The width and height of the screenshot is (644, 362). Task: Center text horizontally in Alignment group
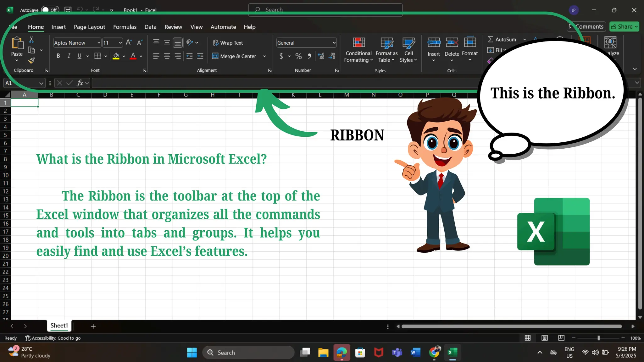click(167, 56)
